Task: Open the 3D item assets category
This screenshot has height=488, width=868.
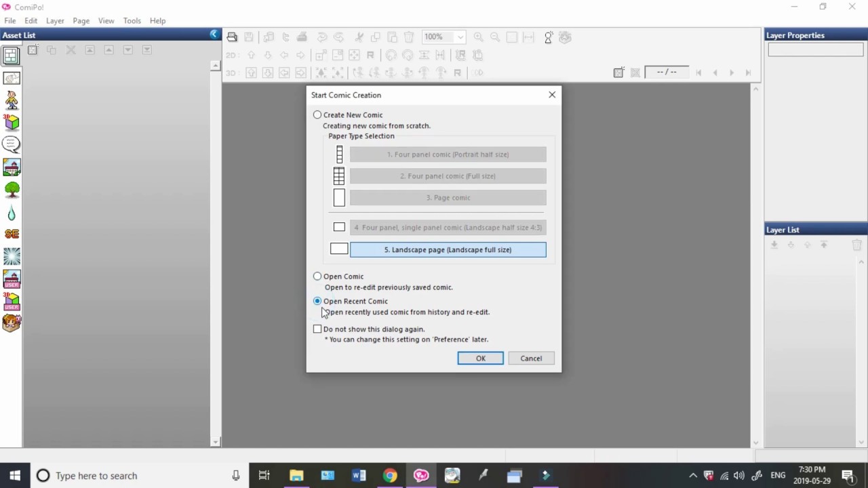Action: (x=12, y=122)
